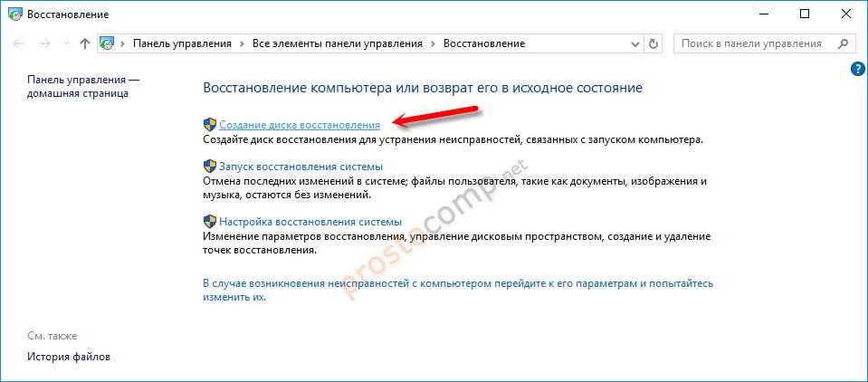
Task: Click the 'Восстановление' breadcrumb segment
Action: pyautogui.click(x=484, y=43)
